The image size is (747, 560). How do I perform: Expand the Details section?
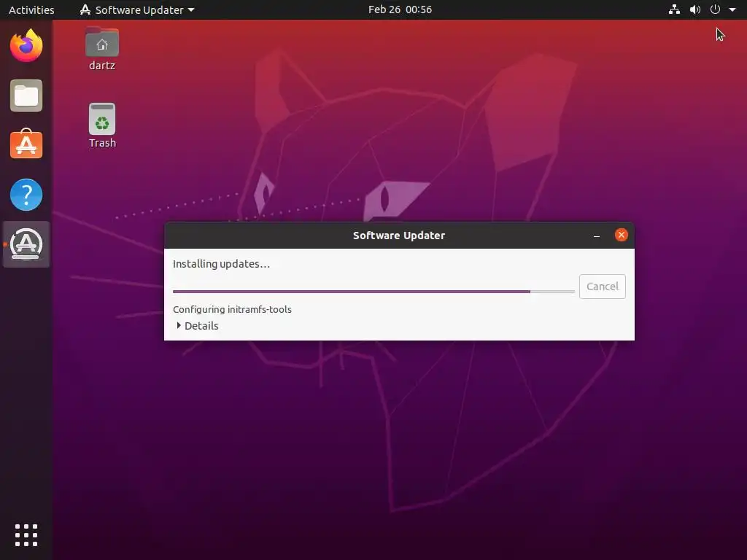(197, 326)
